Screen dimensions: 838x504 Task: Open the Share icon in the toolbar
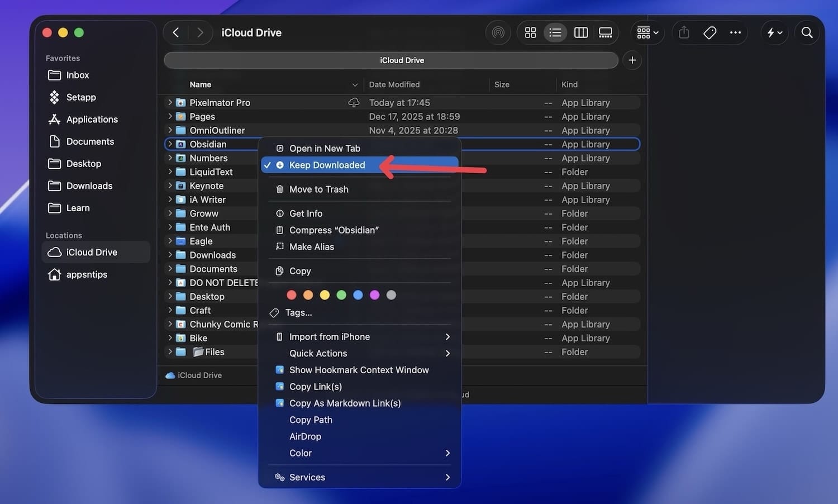point(683,32)
